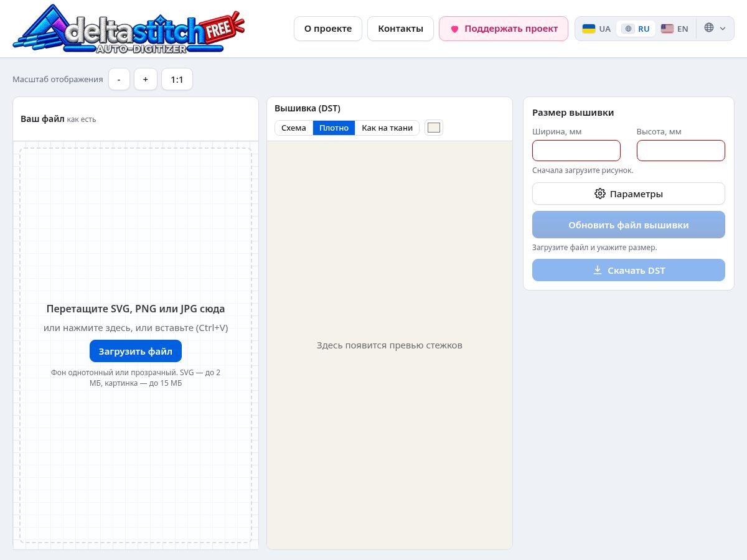
Task: Open the О проекте page
Action: [x=328, y=29]
